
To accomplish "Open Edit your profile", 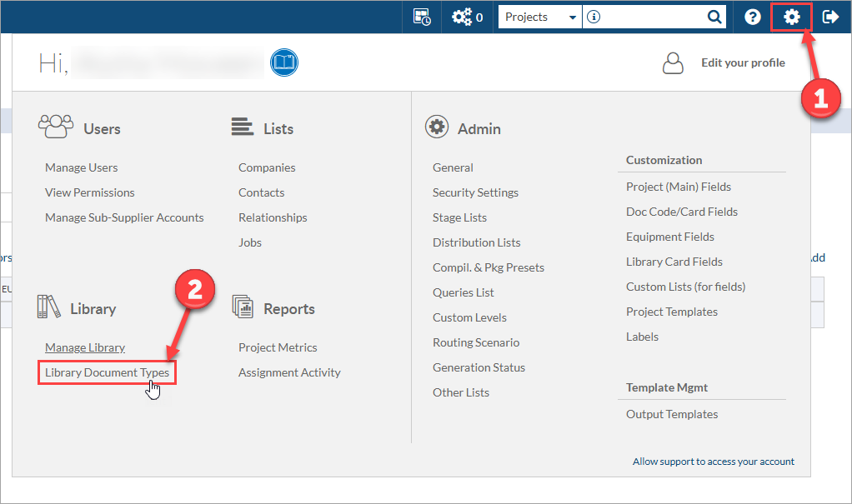I will (742, 62).
